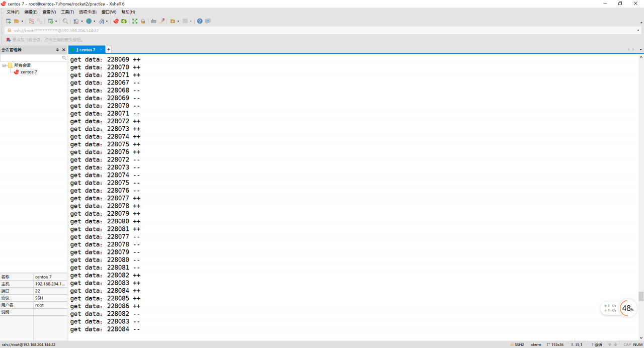Click the session manager search field

tap(33, 58)
